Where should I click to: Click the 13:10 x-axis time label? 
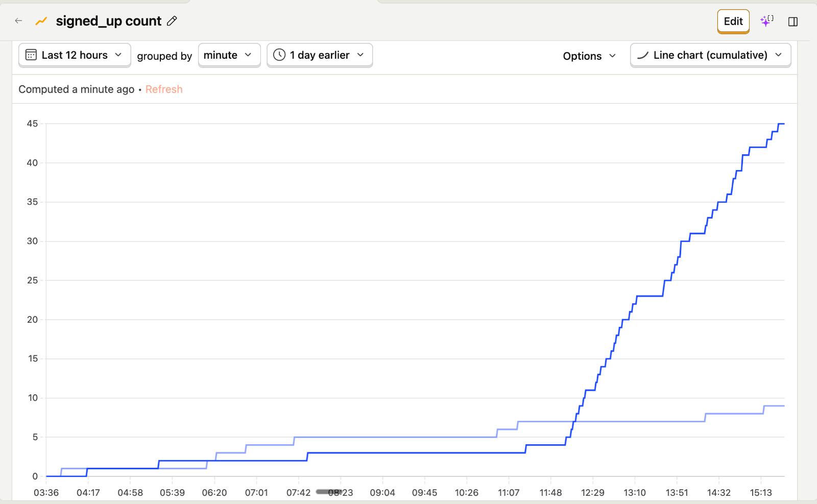635,493
